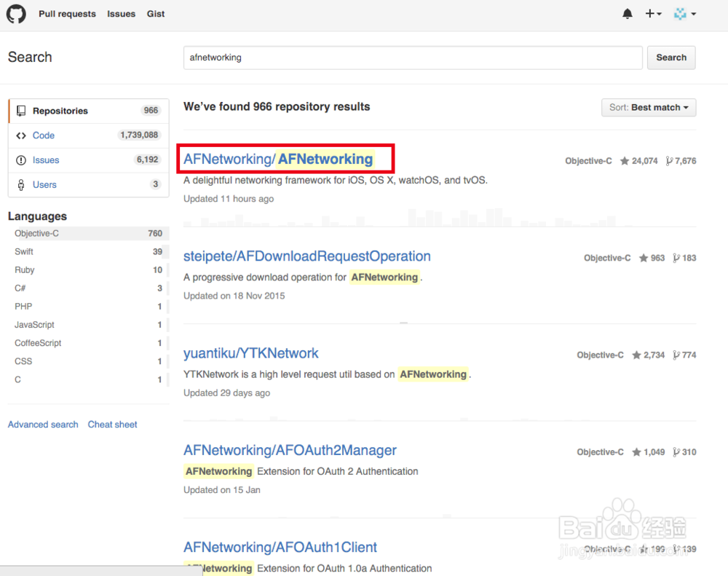Filter by PHP language

tap(89, 307)
